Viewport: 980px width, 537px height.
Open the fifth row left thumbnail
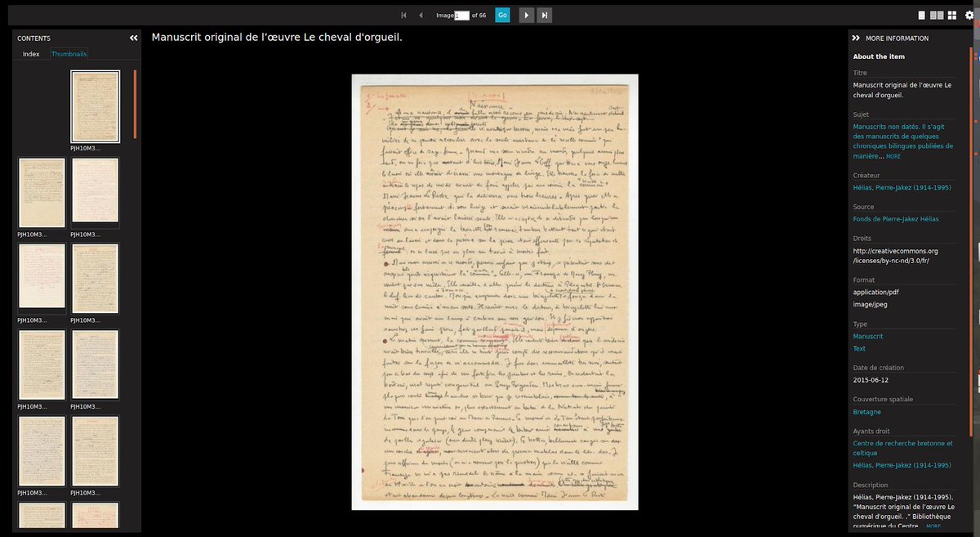click(42, 451)
